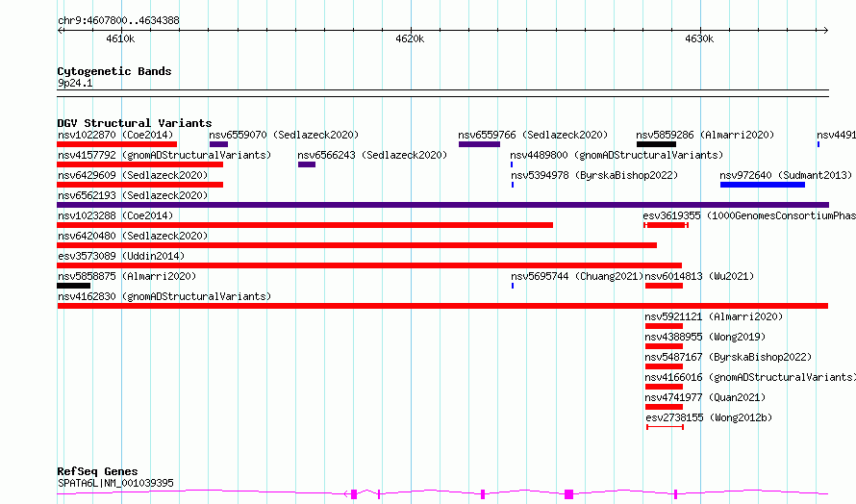Click the left arrowhead of the ruler
856x504 pixels.
60,31
